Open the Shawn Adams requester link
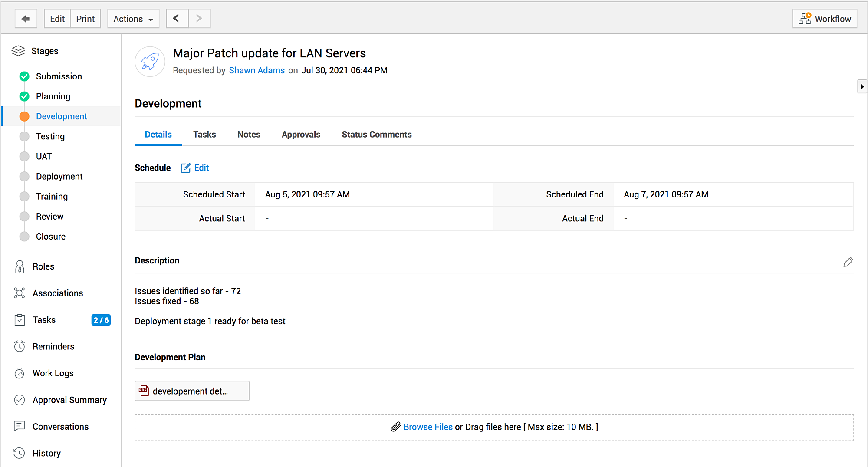This screenshot has height=467, width=868. coord(257,70)
